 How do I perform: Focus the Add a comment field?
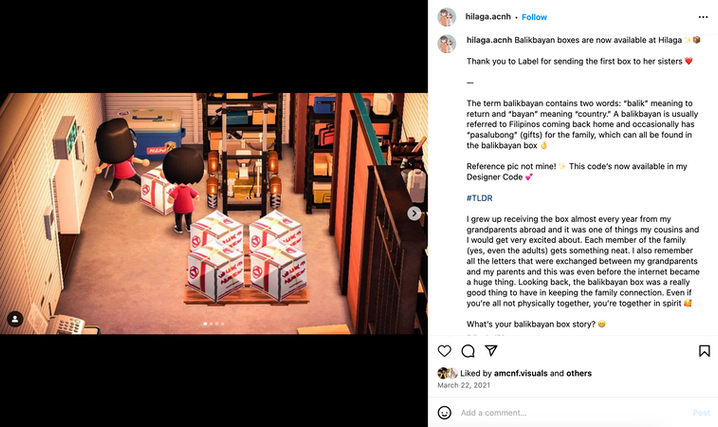(572, 413)
